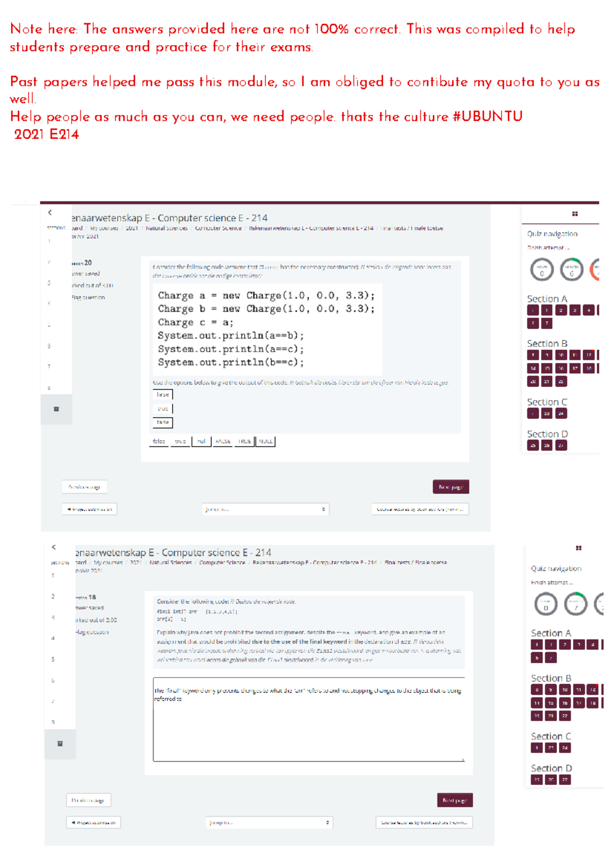Go to question 7 in upper Section A

547,323
